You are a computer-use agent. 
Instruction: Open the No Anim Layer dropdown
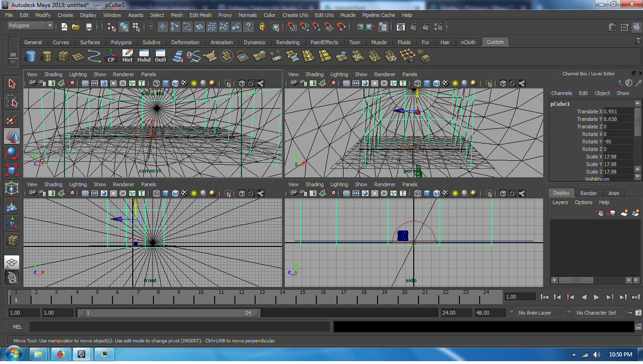point(537,312)
